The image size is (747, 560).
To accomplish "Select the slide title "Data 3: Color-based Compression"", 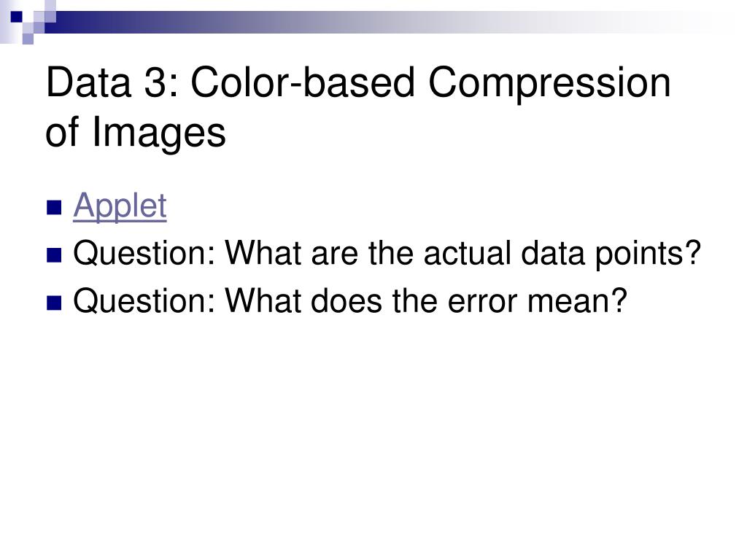I will pyautogui.click(x=358, y=83).
